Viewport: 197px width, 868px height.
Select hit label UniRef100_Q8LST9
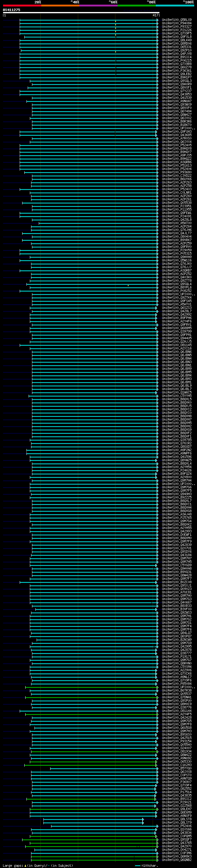[x=177, y=822]
